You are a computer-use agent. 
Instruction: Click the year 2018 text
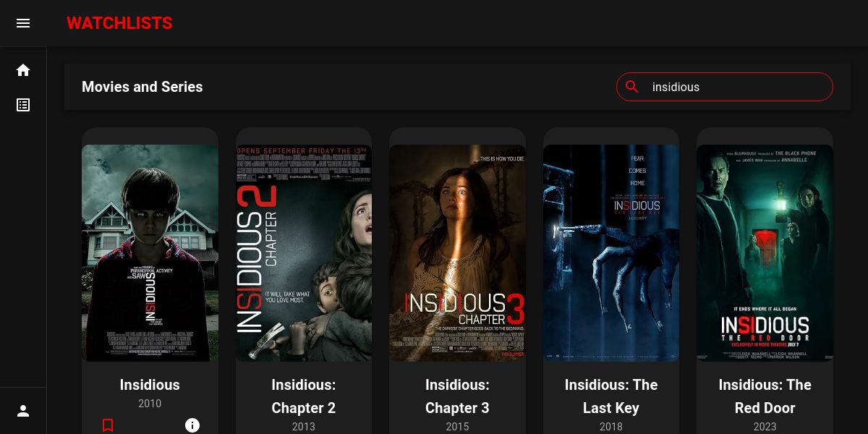(611, 427)
